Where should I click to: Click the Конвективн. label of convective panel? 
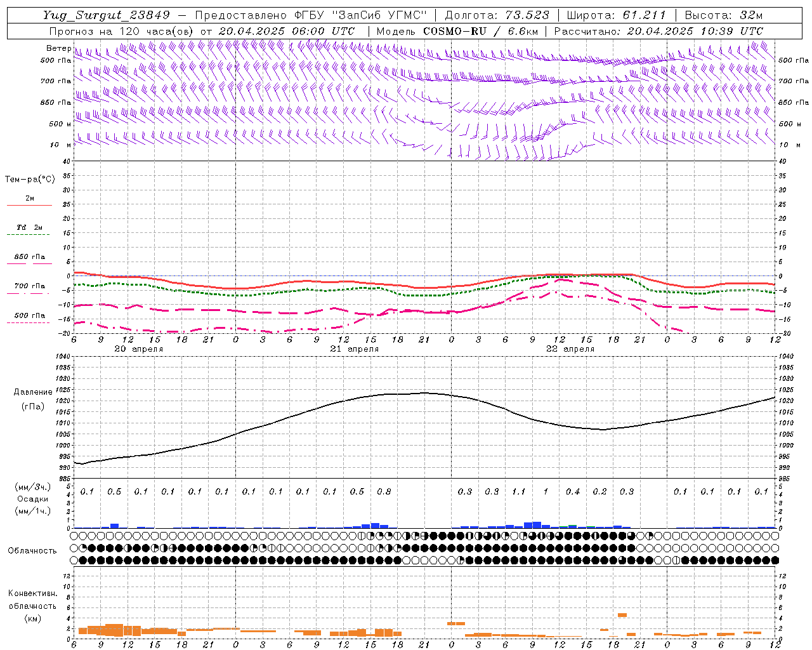(x=32, y=594)
